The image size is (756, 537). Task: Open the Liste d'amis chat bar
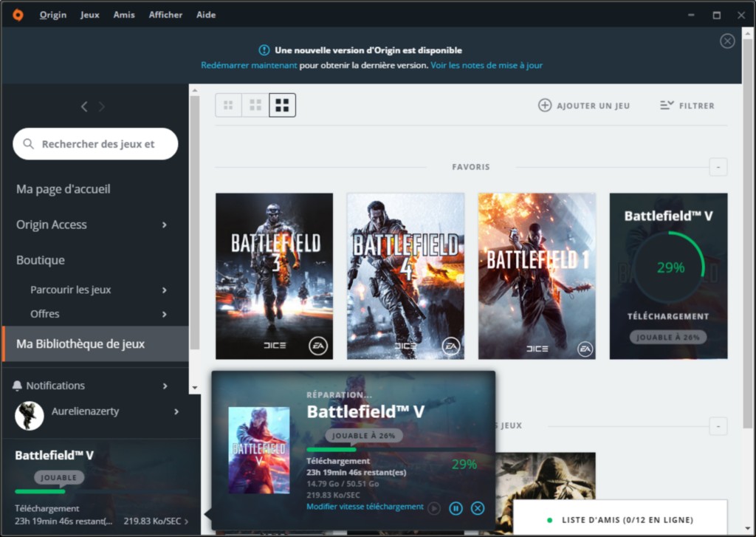click(x=620, y=519)
